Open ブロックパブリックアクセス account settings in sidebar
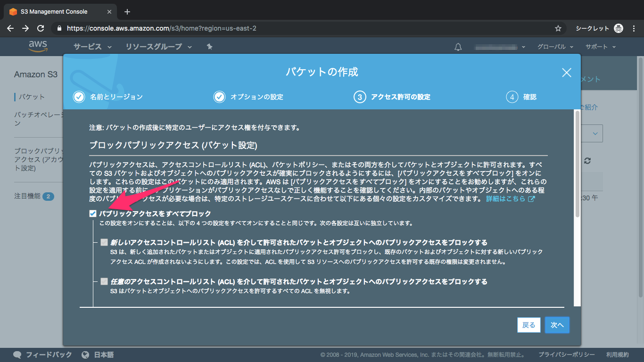Image resolution: width=644 pixels, height=362 pixels. click(x=39, y=160)
